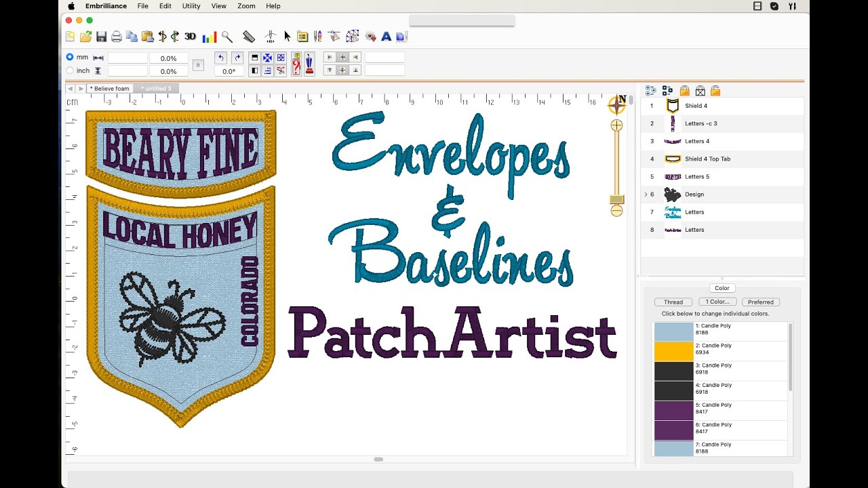This screenshot has height=488, width=868.
Task: Open the color bar chart icon
Action: point(209,37)
